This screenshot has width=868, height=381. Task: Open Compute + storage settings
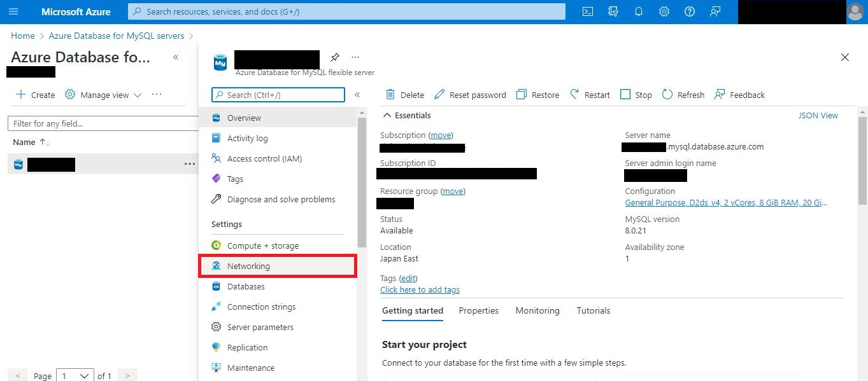pos(278,246)
